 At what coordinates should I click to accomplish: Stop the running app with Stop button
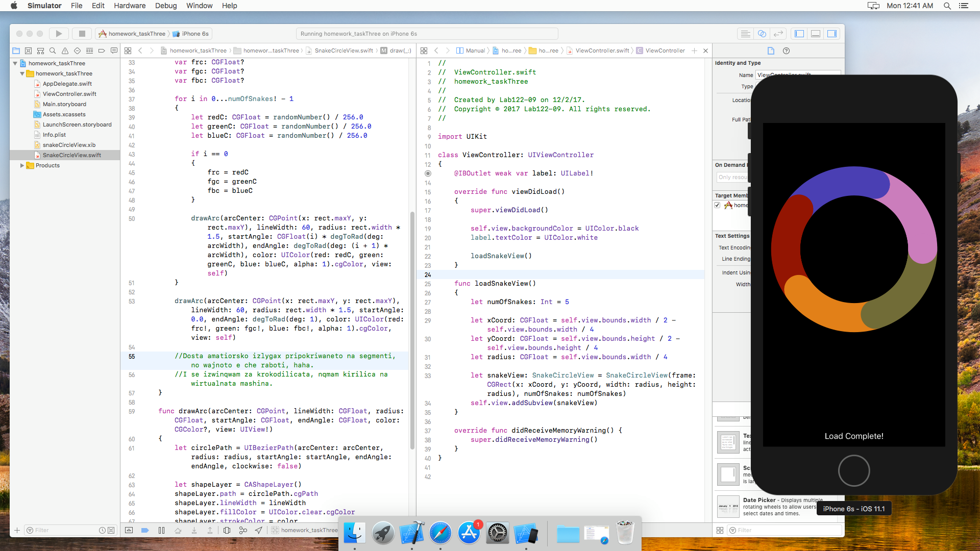pyautogui.click(x=82, y=34)
